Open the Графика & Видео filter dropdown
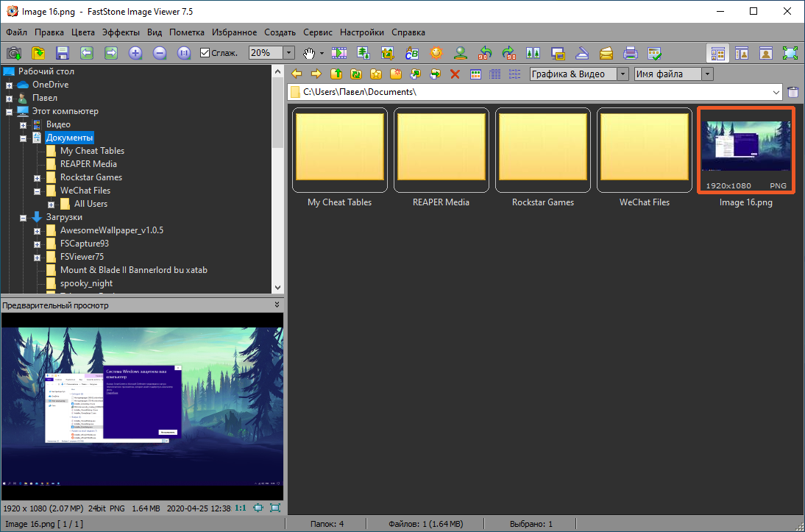Screen dimensions: 805x532 [623, 74]
